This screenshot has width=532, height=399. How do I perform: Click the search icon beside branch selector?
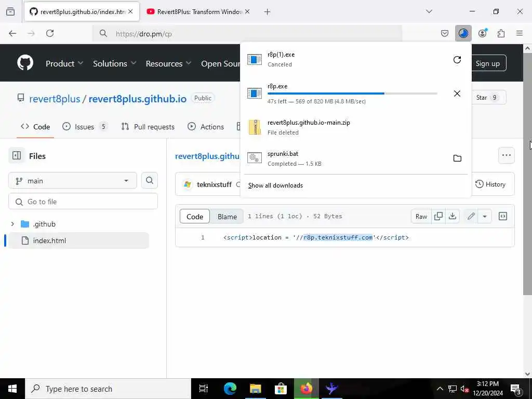(x=149, y=180)
